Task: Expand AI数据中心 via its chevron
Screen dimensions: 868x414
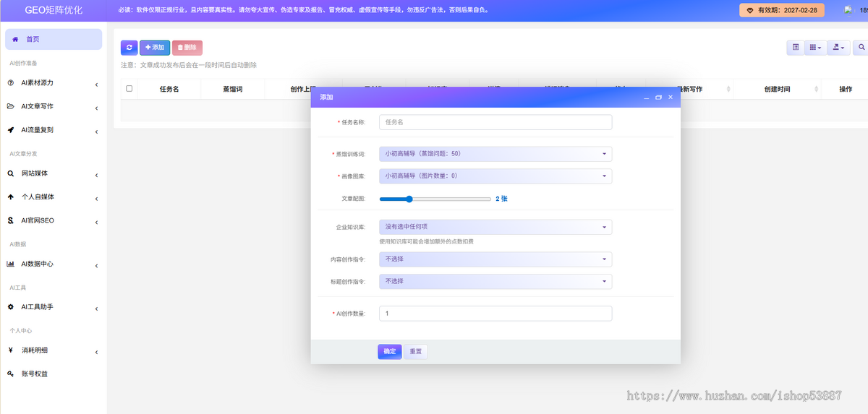Action: point(97,264)
